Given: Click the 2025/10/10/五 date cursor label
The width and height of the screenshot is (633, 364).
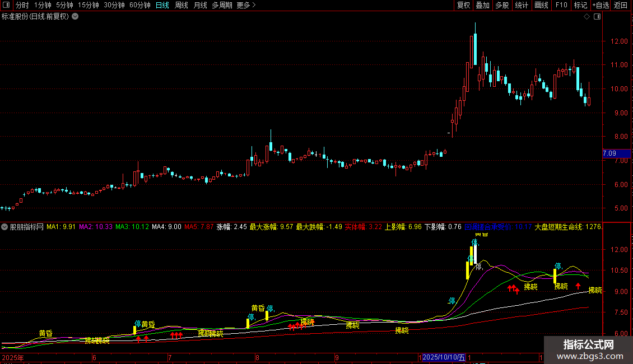Looking at the screenshot, I should 444,357.
